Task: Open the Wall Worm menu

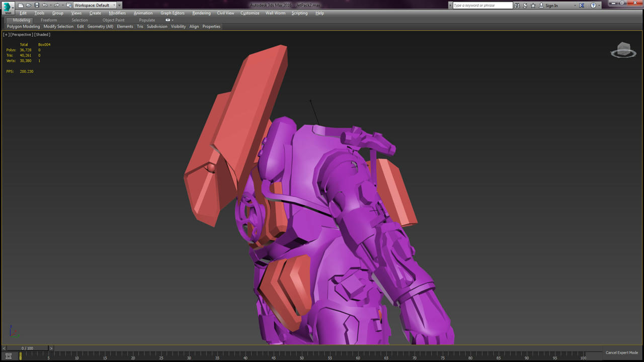Action: coord(275,13)
